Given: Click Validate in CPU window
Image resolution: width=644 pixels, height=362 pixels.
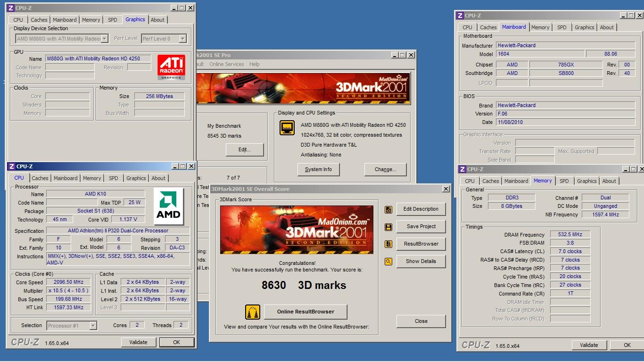Looking at the screenshot, I should 138,343.
